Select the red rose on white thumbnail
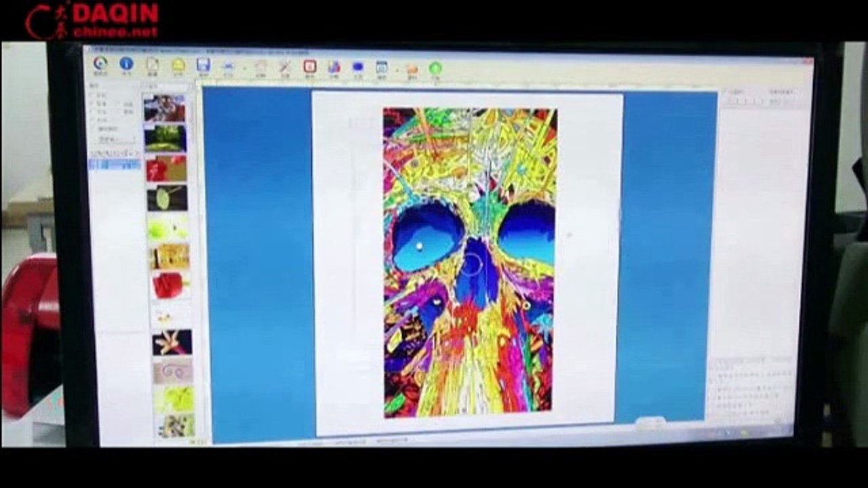The width and height of the screenshot is (868, 488). coord(170,286)
